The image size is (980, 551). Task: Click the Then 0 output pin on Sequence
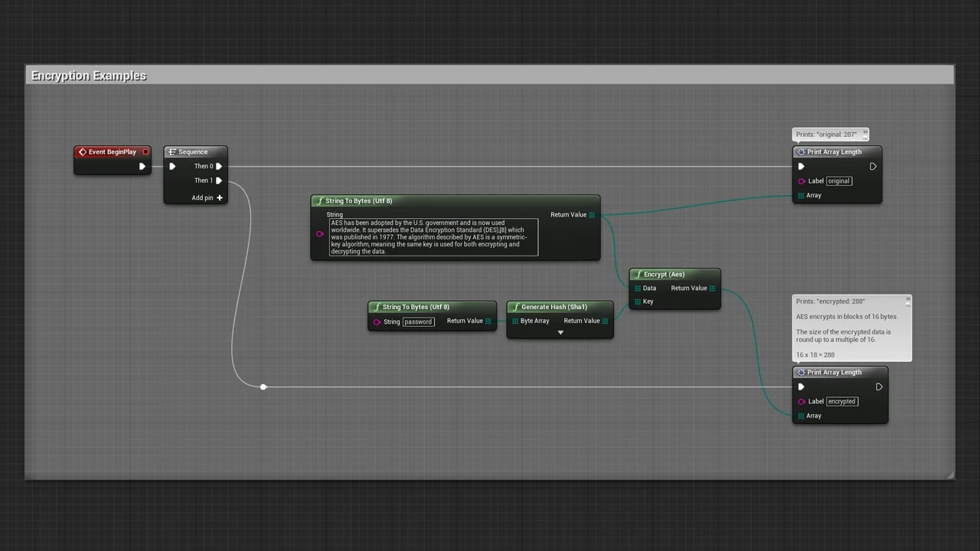(x=219, y=166)
